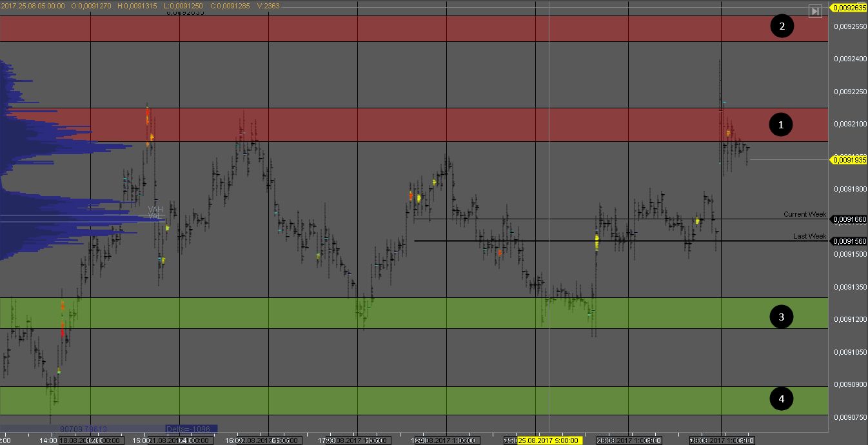Image resolution: width=868 pixels, height=445 pixels.
Task: Click the yellow 0,0092635 price tag
Action: click(x=849, y=8)
